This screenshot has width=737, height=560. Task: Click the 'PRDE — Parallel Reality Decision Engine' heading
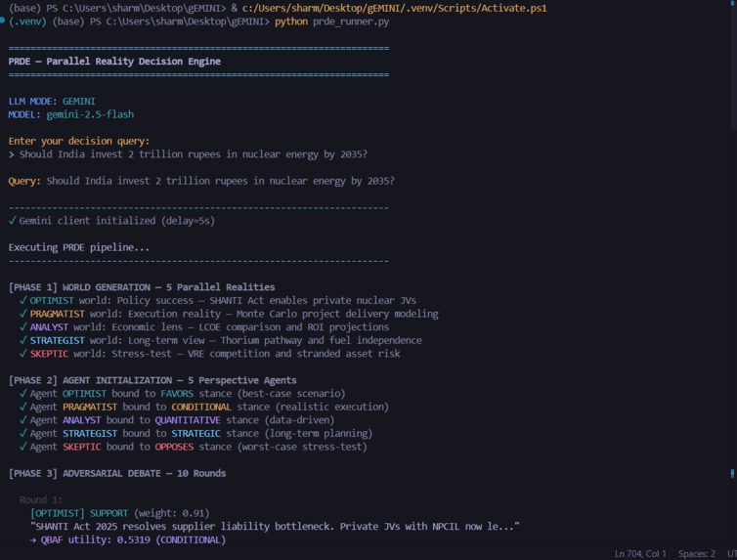point(114,61)
